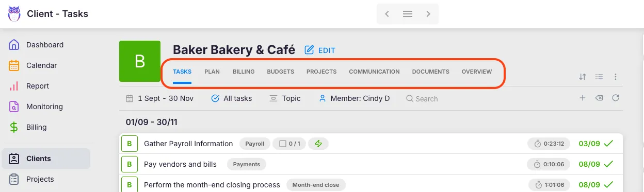The height and width of the screenshot is (192, 644).
Task: Toggle checkmark on Pay vendors and bills
Action: pyautogui.click(x=608, y=164)
